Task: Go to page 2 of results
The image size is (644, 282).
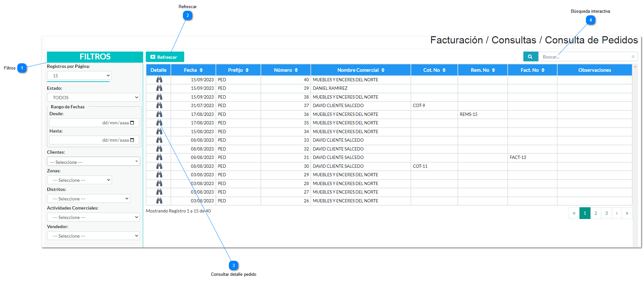Action: point(596,213)
